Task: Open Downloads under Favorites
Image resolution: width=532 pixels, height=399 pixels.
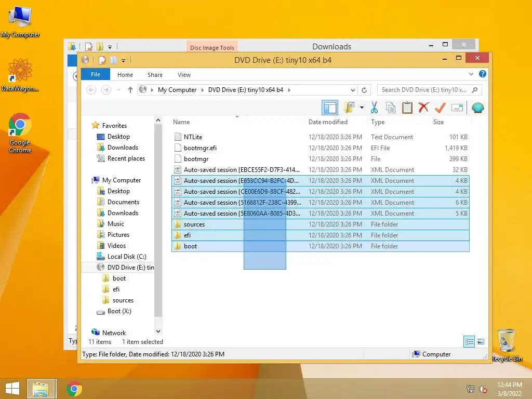Action: [123, 147]
